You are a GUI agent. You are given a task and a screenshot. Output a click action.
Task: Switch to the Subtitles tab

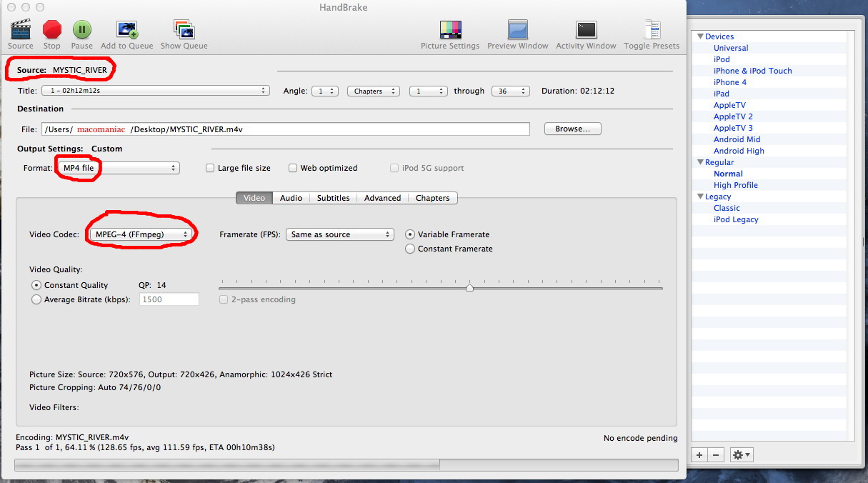[x=334, y=198]
